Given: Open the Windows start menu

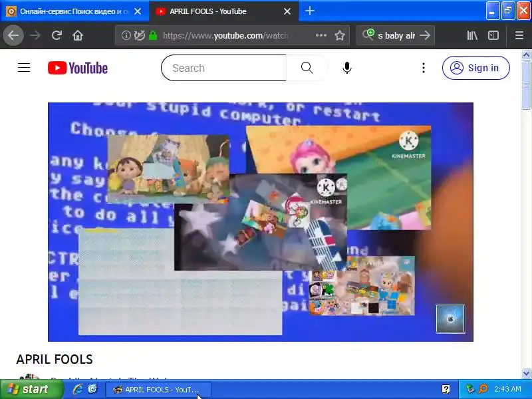Looking at the screenshot, I should click(31, 389).
